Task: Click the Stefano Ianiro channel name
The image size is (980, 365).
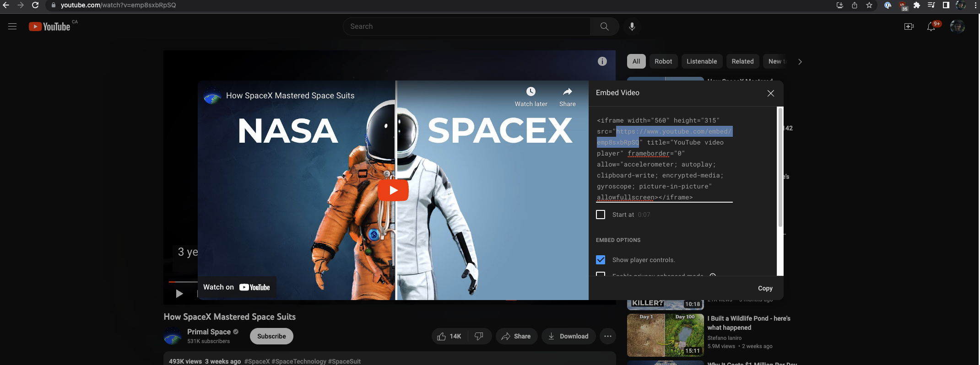Action: coord(725,338)
